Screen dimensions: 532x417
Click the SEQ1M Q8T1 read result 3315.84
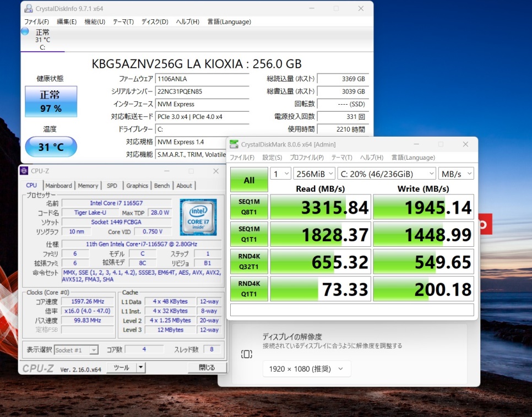click(321, 207)
